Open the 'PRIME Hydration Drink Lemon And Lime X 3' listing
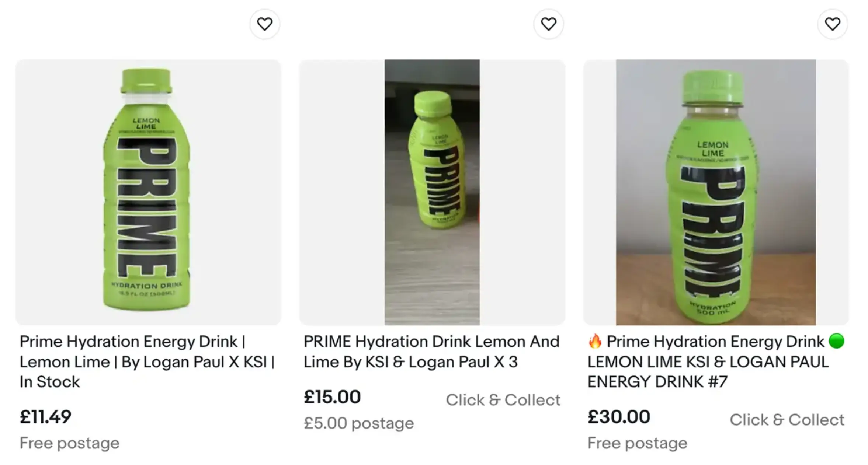The height and width of the screenshot is (465, 868). [x=431, y=352]
